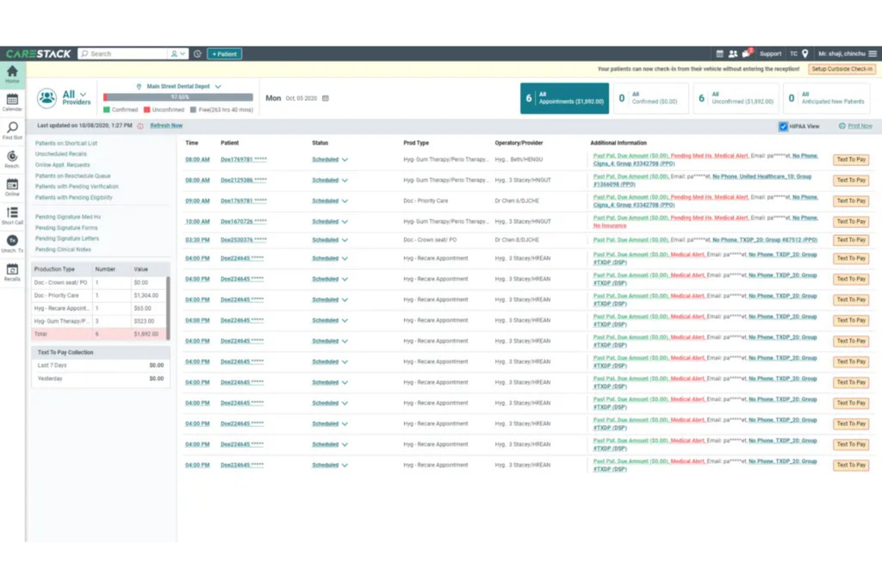Open Patients on Shortcall List

click(65, 144)
